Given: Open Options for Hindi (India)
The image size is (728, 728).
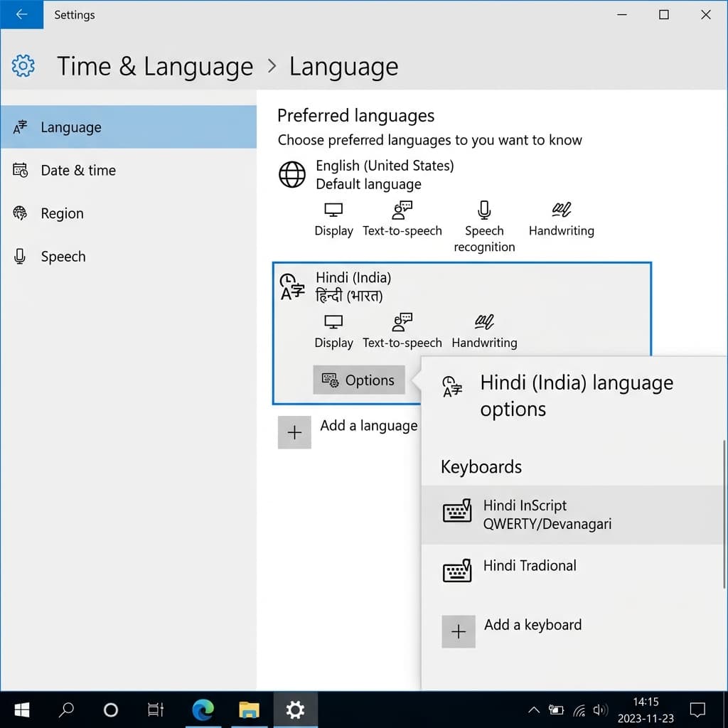Looking at the screenshot, I should (x=359, y=380).
